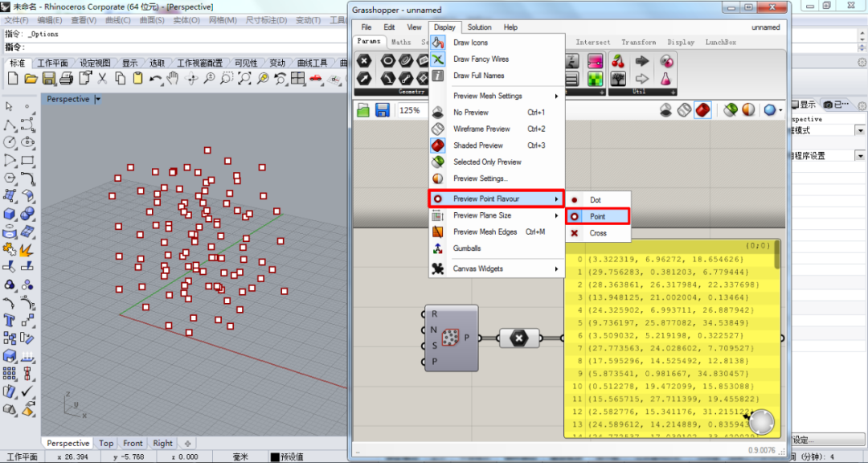The width and height of the screenshot is (868, 463).
Task: Click Selected Only Preview entry
Action: (497, 162)
